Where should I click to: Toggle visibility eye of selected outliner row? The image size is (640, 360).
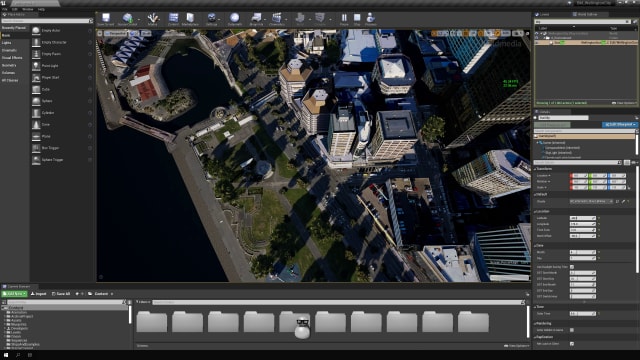[x=537, y=42]
